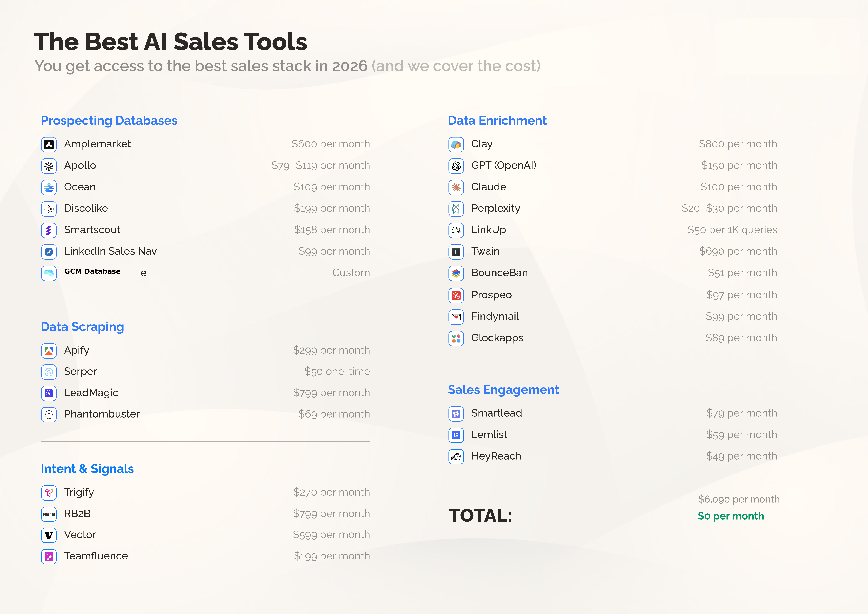Open the Clay rainbow icon
This screenshot has width=868, height=614.
tap(456, 144)
